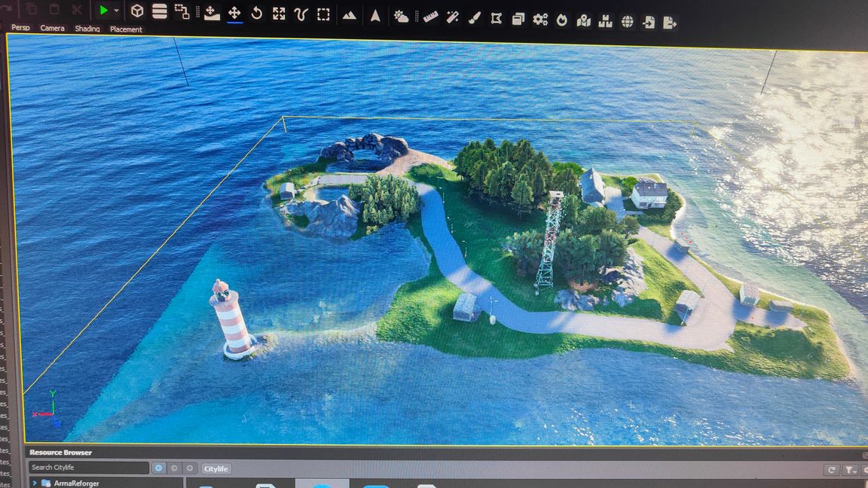Open the Shading viewport menu
Screen dimensions: 868x488
pyautogui.click(x=87, y=29)
